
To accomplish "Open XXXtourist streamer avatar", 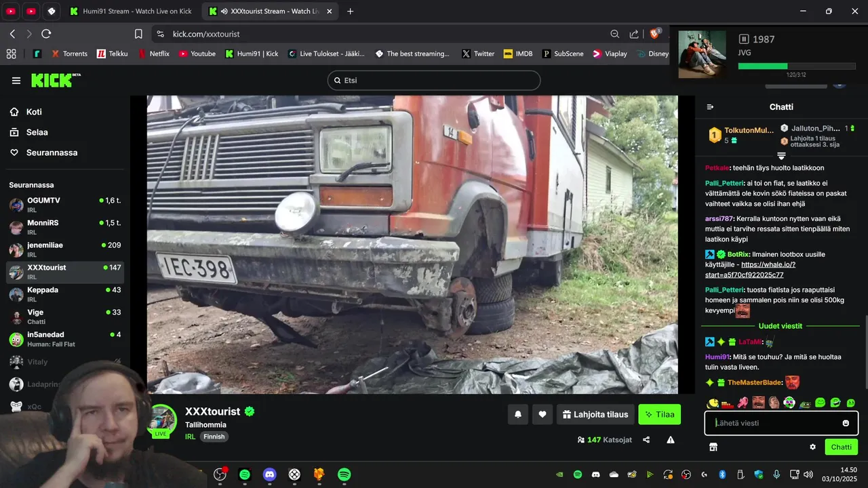I will point(162,420).
